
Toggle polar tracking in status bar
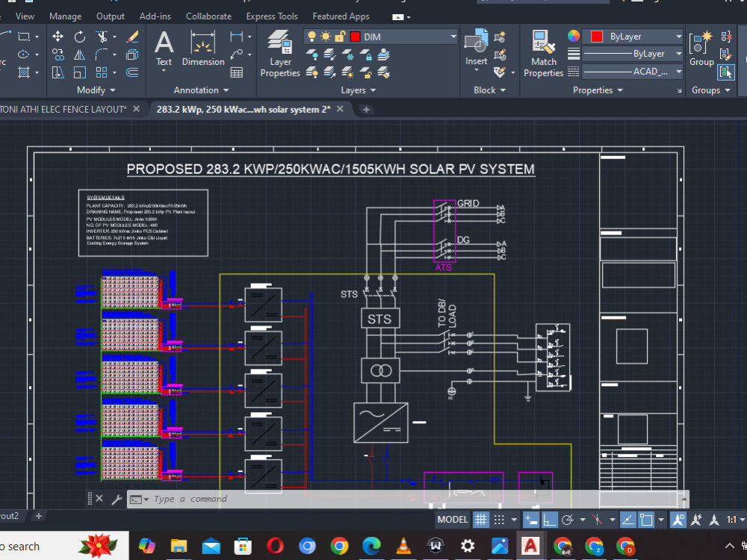coord(568,520)
